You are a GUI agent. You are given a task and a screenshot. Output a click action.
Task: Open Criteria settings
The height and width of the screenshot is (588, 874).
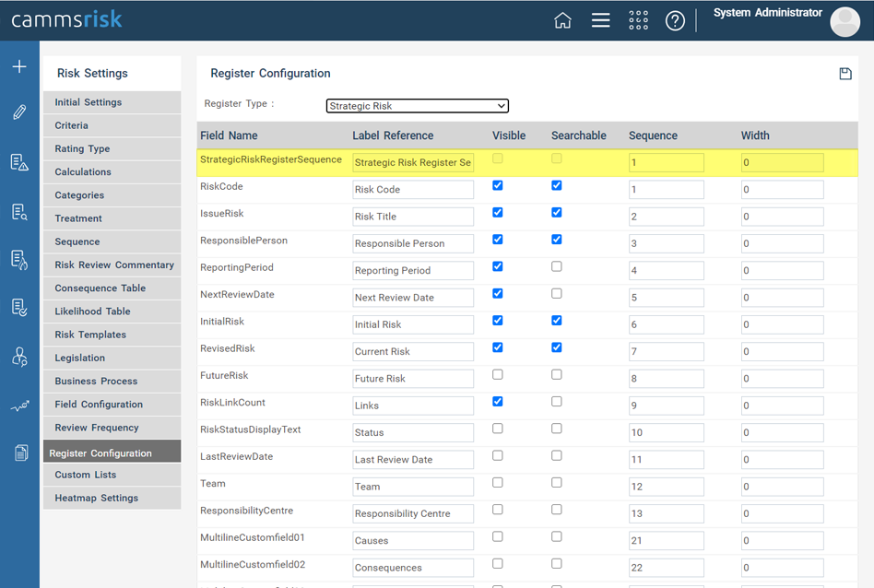point(112,126)
